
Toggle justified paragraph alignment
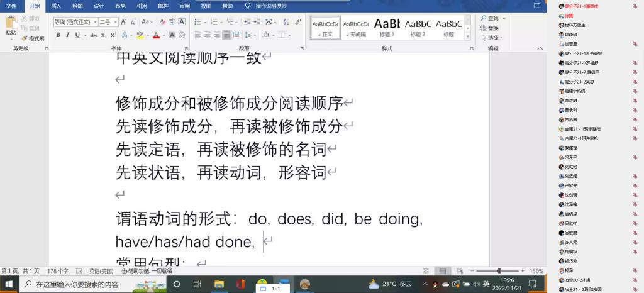coord(226,35)
